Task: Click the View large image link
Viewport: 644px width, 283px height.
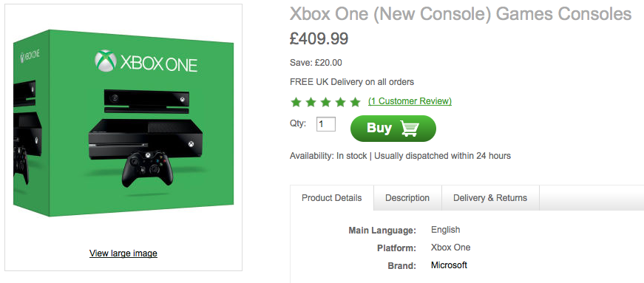Action: (x=123, y=253)
